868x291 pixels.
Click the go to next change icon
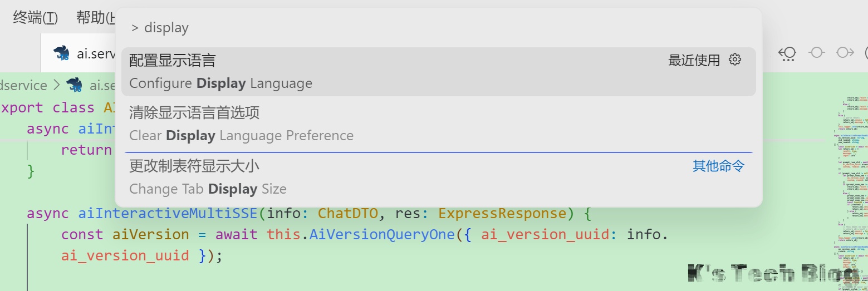(x=845, y=53)
